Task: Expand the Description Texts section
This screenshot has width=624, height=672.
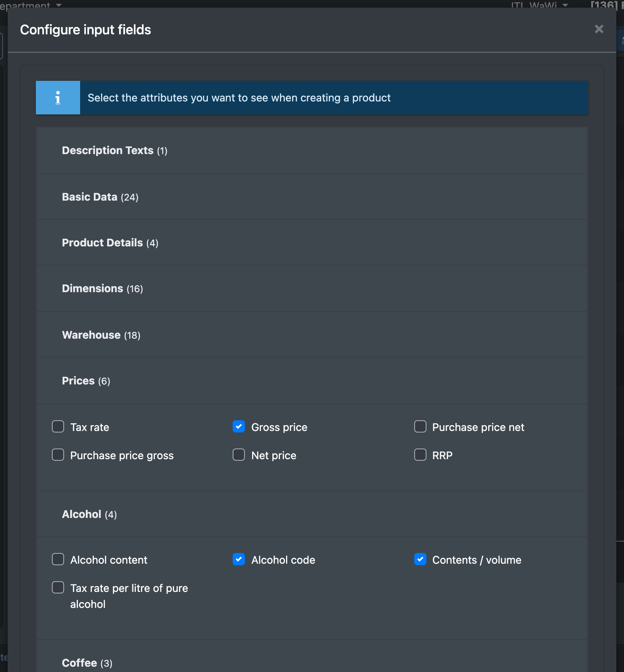Action: (312, 151)
